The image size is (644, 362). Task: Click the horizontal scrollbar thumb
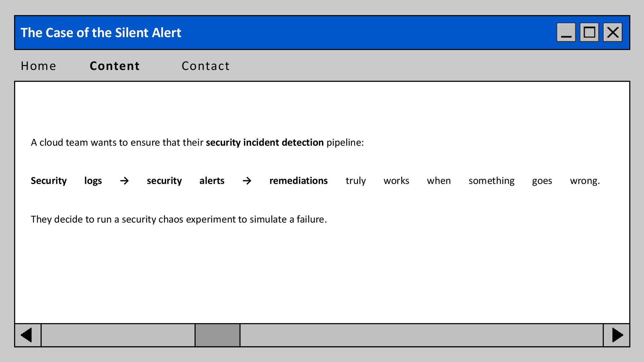[217, 335]
